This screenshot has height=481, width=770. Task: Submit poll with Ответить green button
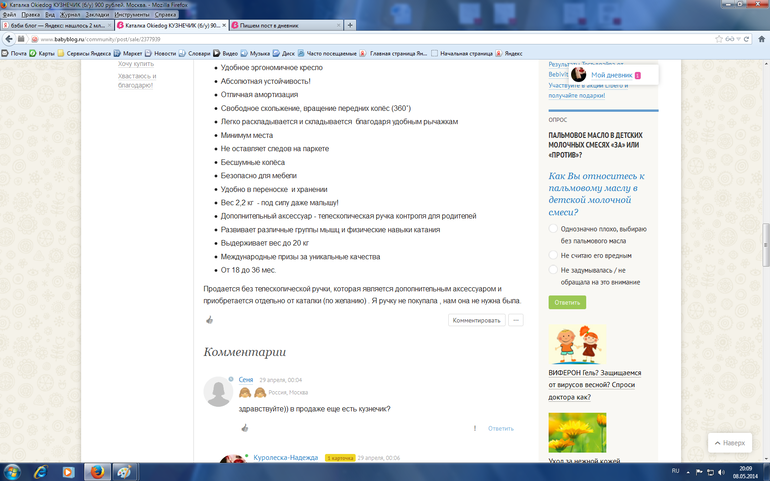click(567, 302)
